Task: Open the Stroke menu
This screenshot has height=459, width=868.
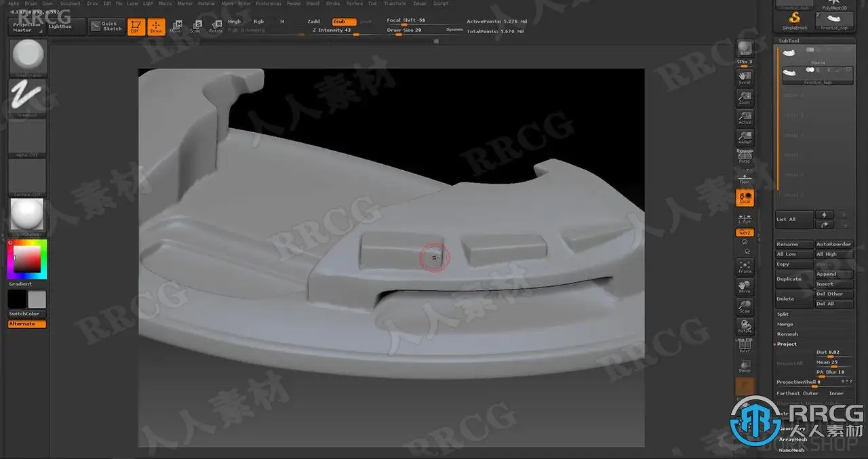Action: pos(333,3)
